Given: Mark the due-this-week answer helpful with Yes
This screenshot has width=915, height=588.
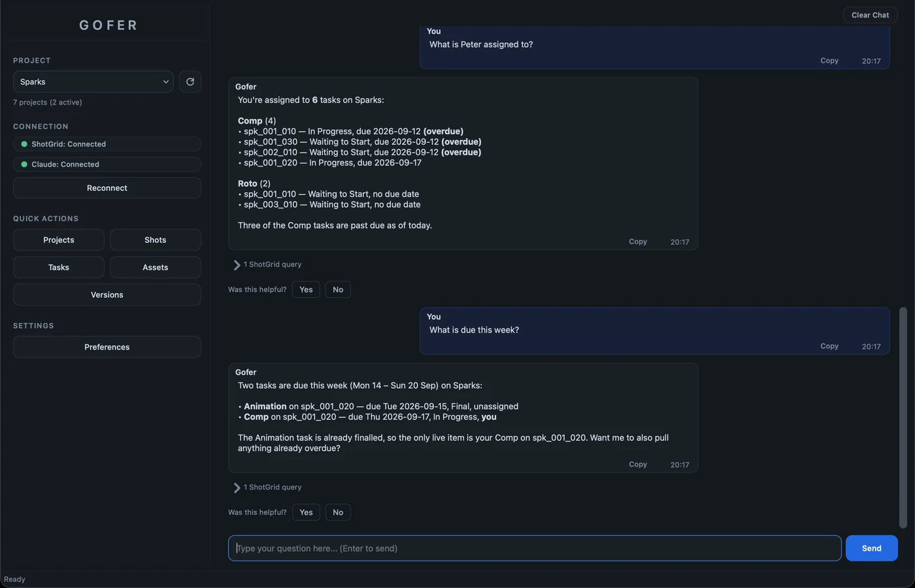Looking at the screenshot, I should [x=306, y=512].
